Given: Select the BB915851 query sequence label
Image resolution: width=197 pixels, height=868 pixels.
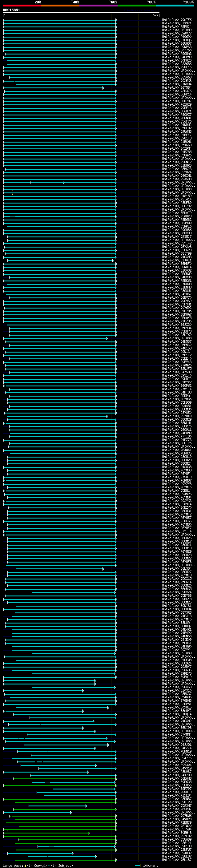Looking at the screenshot, I should (11, 10).
